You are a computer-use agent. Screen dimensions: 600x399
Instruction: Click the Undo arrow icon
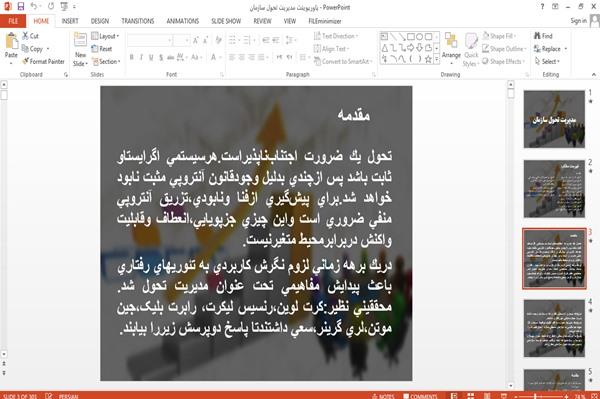click(34, 7)
